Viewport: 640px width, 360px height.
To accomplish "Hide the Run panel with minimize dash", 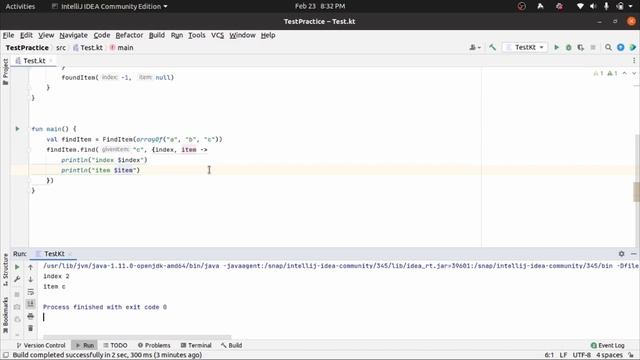I will pos(633,253).
